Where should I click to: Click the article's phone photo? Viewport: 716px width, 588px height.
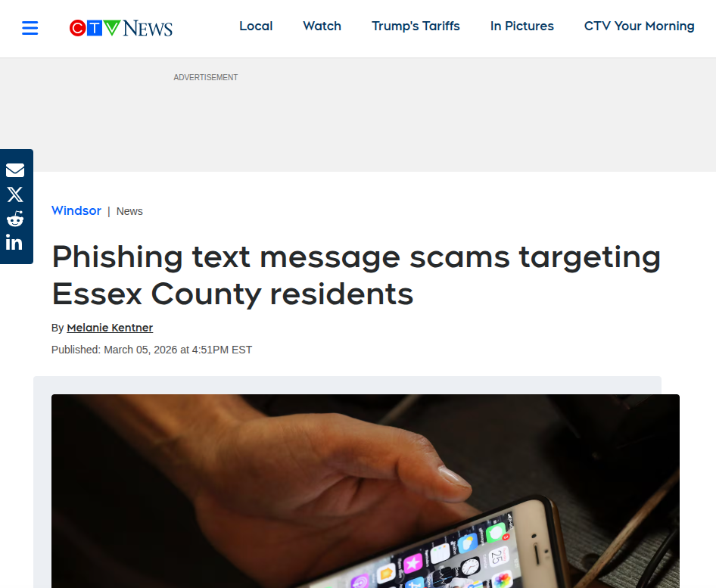366,491
